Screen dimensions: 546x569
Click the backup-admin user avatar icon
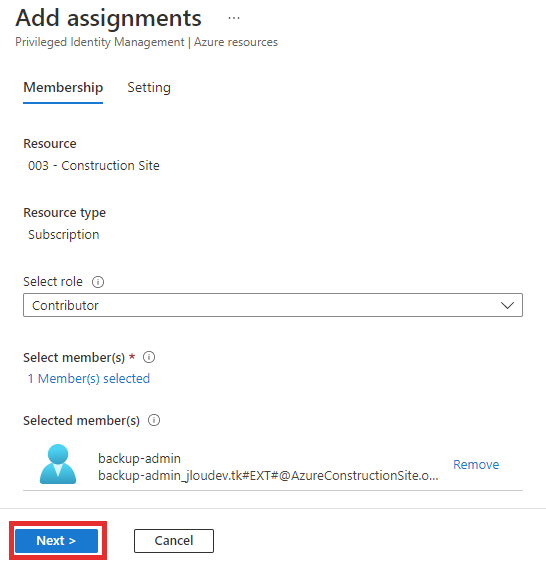pos(58,464)
